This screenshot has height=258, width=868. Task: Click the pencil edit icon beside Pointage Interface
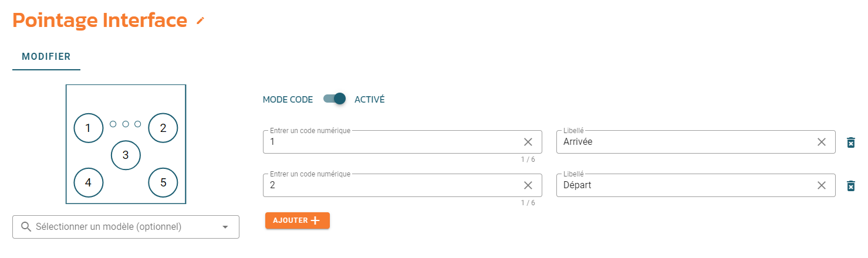point(201,21)
